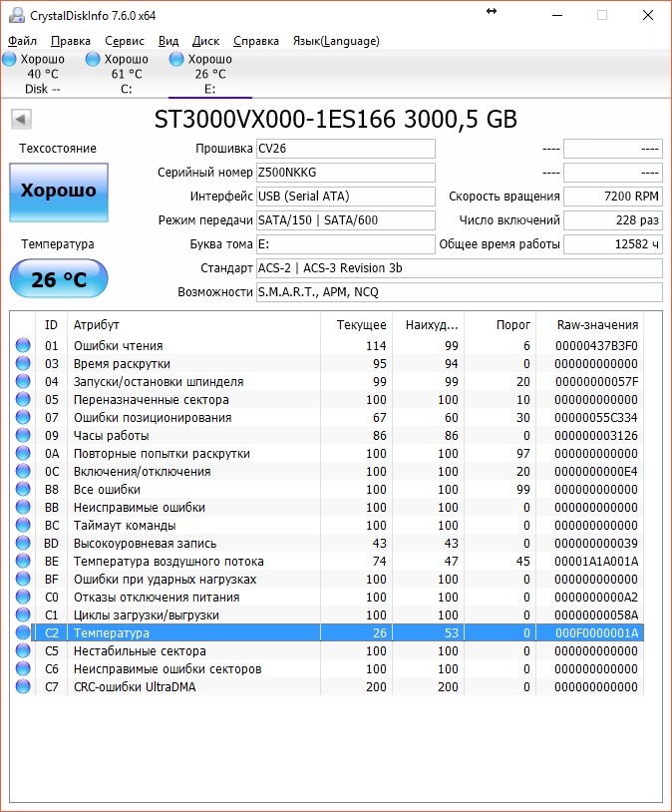This screenshot has width=672, height=812.
Task: Click the status orb for attribute 04 row
Action: pos(23,382)
